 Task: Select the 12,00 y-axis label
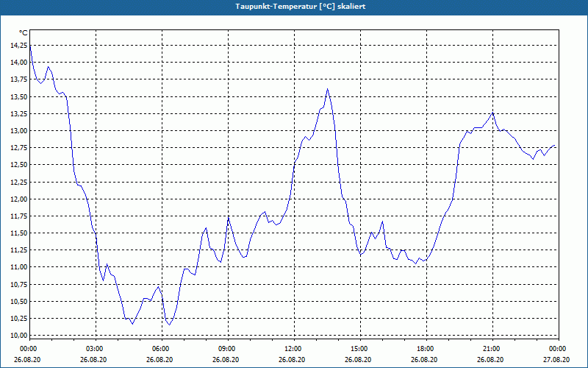click(x=19, y=199)
